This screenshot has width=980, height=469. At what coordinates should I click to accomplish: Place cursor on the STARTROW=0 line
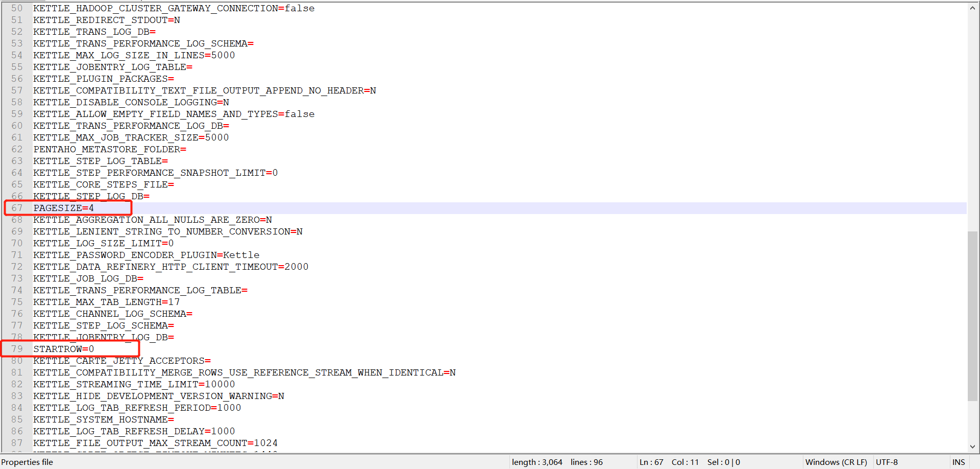[x=64, y=349]
